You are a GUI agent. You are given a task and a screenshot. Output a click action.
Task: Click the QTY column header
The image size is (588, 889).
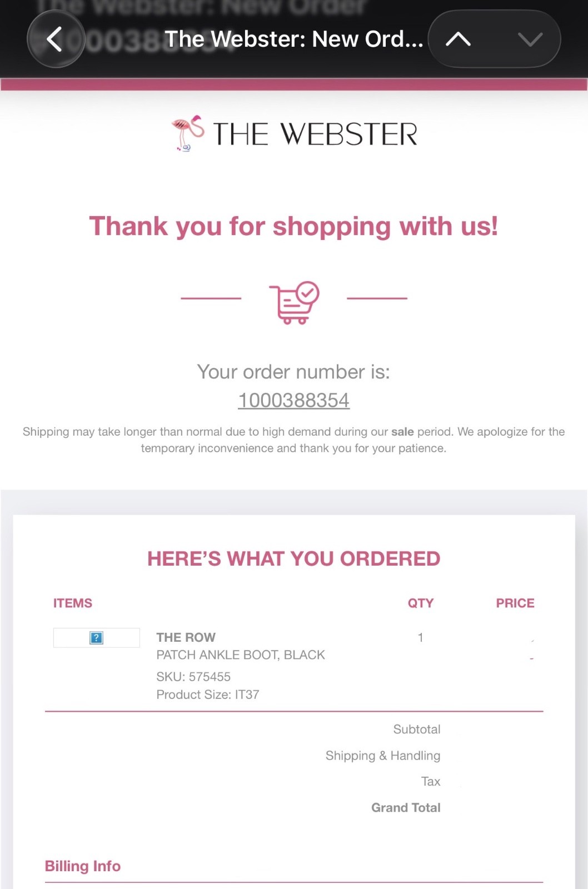point(420,603)
